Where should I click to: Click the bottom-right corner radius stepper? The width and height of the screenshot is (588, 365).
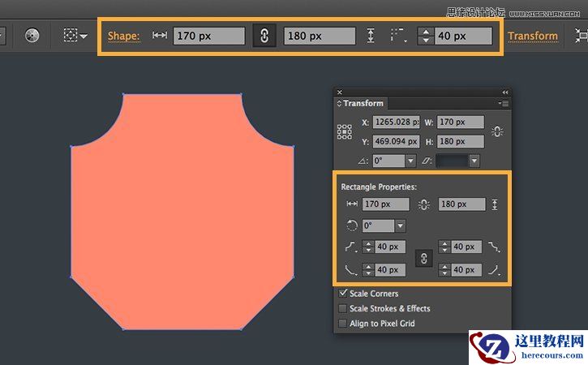[x=444, y=270]
